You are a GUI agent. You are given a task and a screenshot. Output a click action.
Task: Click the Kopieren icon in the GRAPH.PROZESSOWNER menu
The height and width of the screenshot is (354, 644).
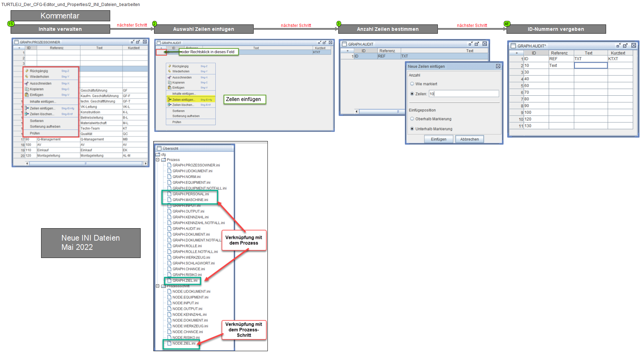click(27, 89)
